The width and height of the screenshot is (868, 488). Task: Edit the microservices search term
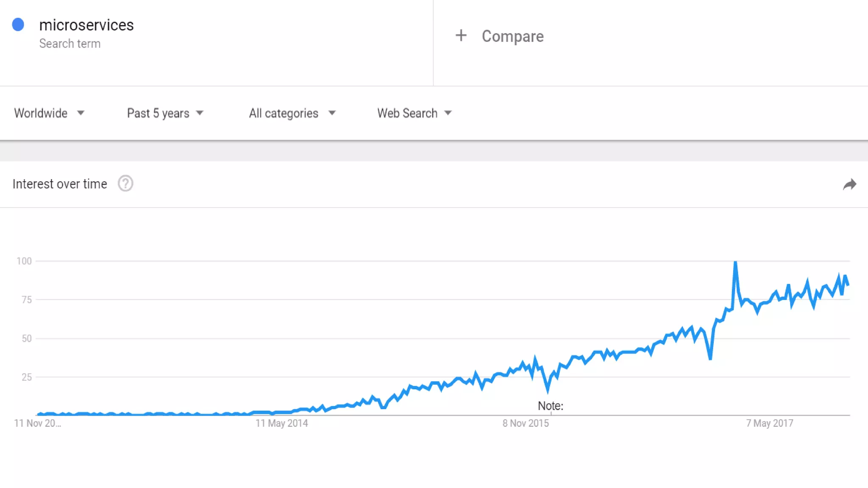pos(86,25)
